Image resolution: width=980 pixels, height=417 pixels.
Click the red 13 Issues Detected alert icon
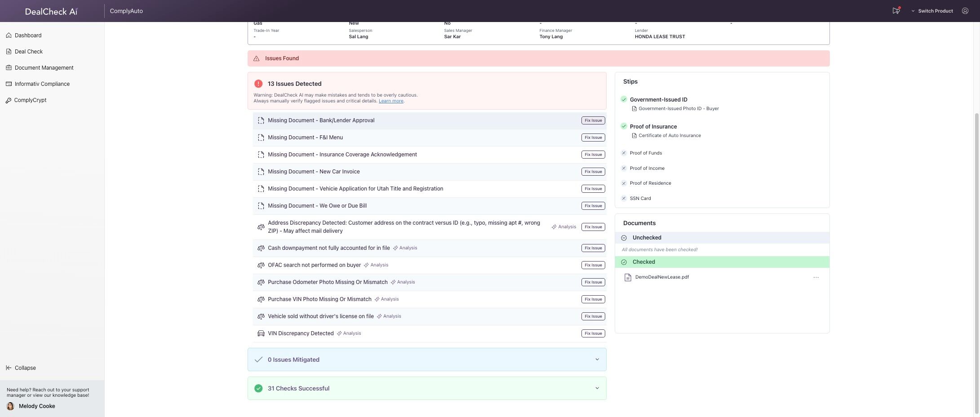point(258,84)
